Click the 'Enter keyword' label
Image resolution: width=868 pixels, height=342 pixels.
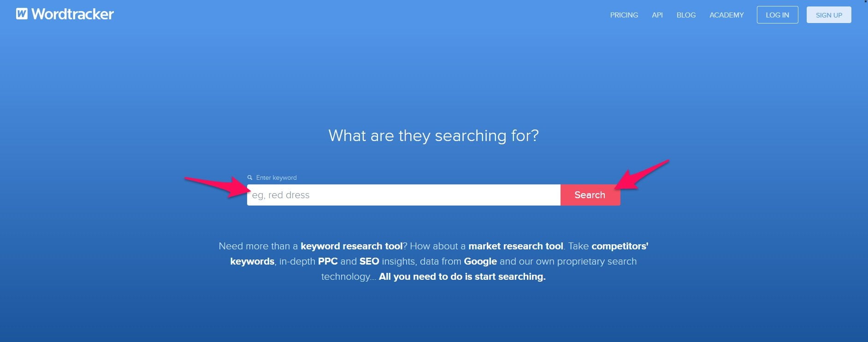[x=276, y=177]
